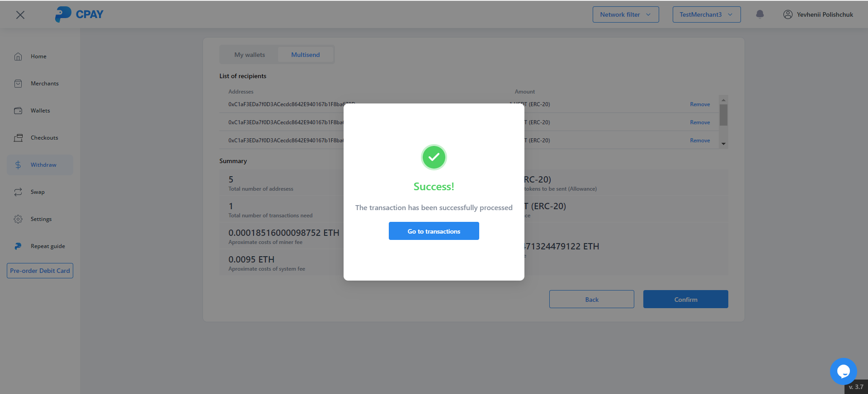Close the sidebar with the X icon
The height and width of the screenshot is (394, 868).
20,15
